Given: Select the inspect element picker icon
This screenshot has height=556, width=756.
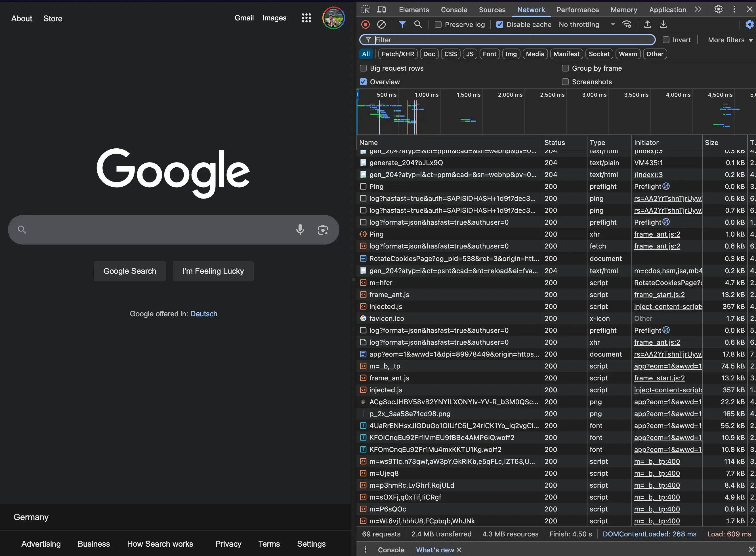Looking at the screenshot, I should pos(366,9).
